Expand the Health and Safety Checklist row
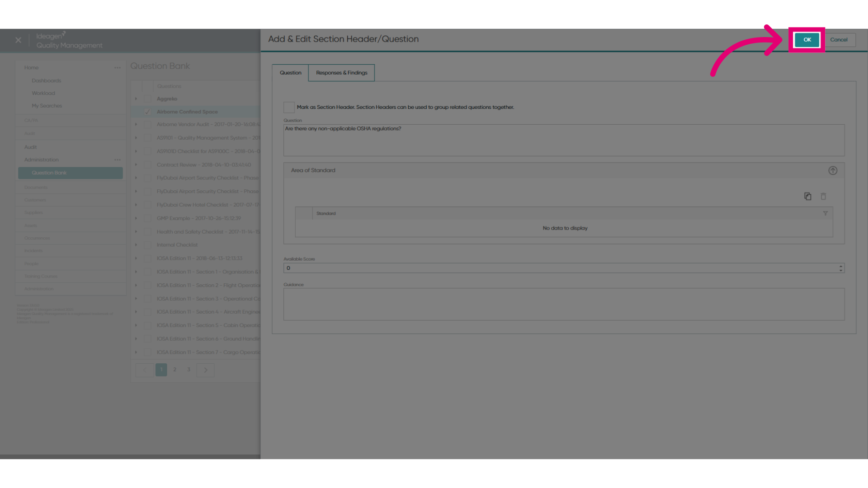This screenshot has height=488, width=868. pyautogui.click(x=136, y=232)
